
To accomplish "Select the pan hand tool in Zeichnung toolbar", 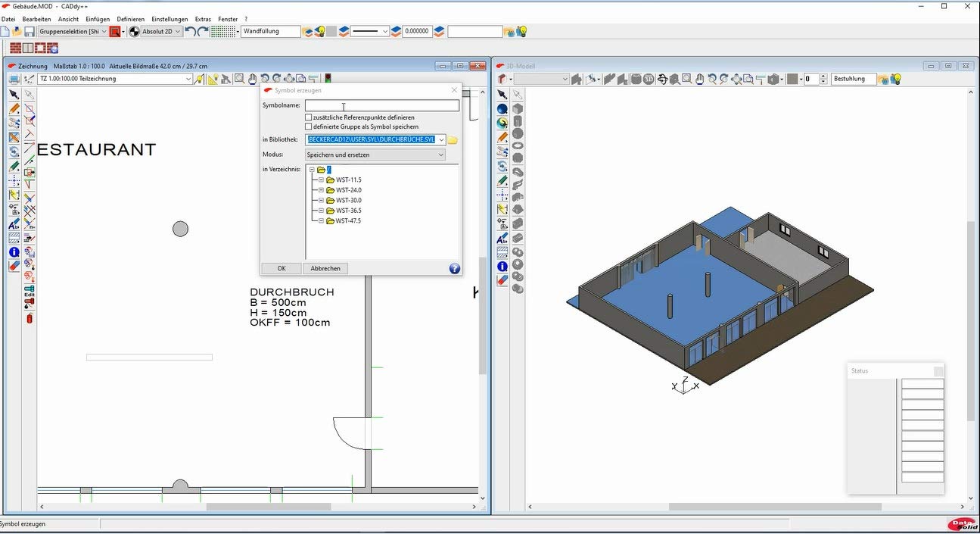I will tap(252, 79).
